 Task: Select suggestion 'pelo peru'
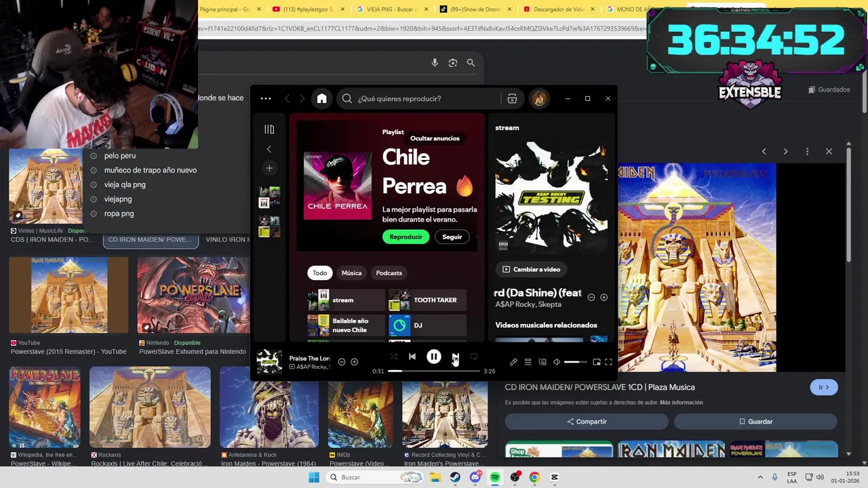pos(120,155)
